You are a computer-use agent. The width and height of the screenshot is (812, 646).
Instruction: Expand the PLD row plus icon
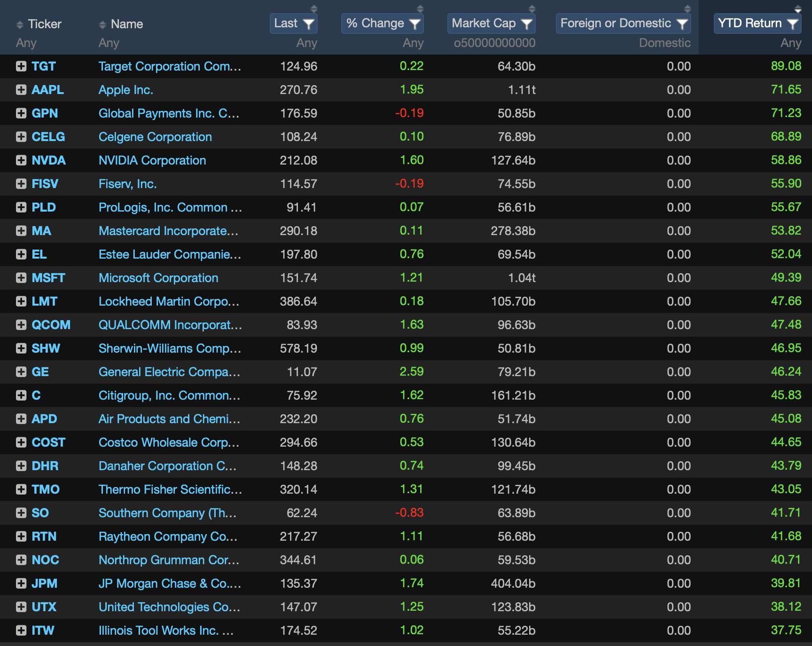(x=21, y=207)
